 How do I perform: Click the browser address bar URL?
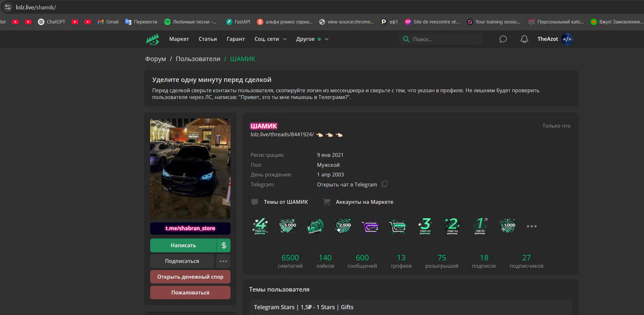pyautogui.click(x=36, y=7)
